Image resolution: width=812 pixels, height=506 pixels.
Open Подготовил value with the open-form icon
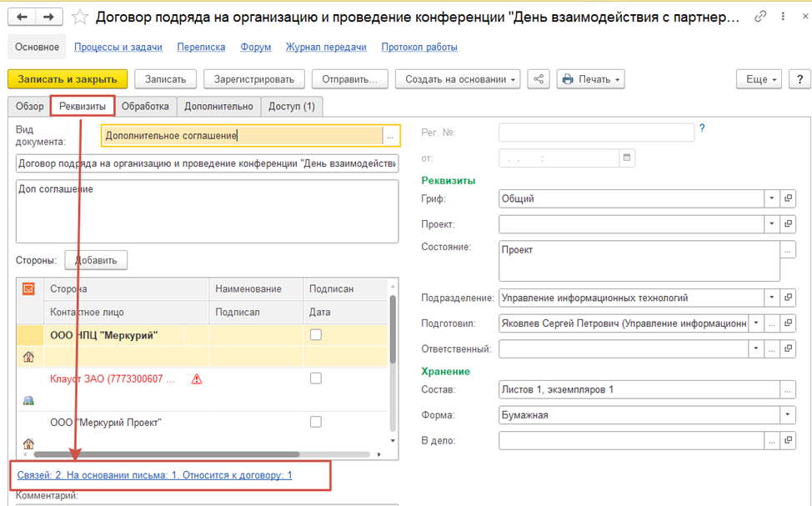788,323
